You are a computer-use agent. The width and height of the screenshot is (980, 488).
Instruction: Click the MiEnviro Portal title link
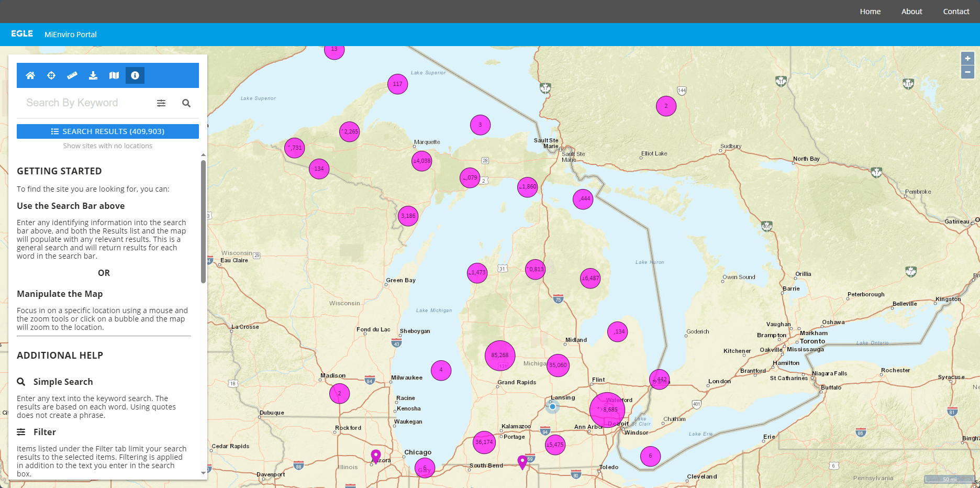point(71,35)
